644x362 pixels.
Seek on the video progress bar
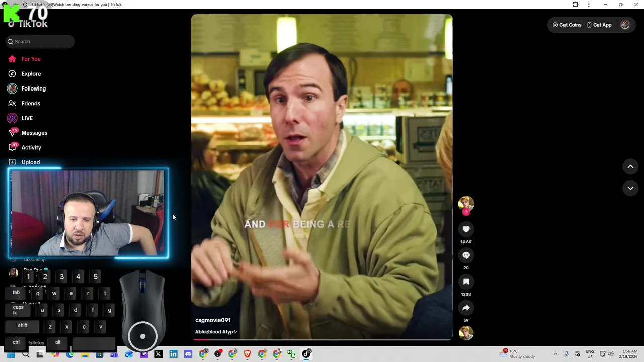point(321,340)
